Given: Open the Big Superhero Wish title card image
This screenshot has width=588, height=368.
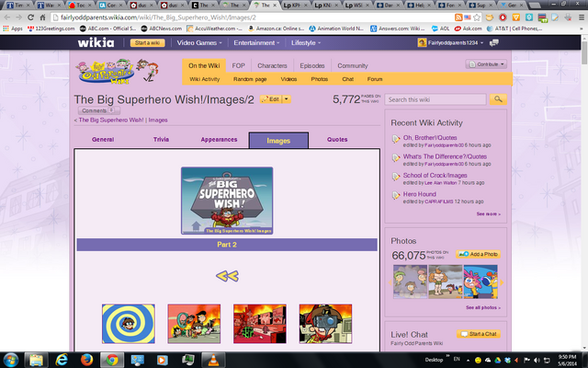Looking at the screenshot, I should pyautogui.click(x=227, y=201).
